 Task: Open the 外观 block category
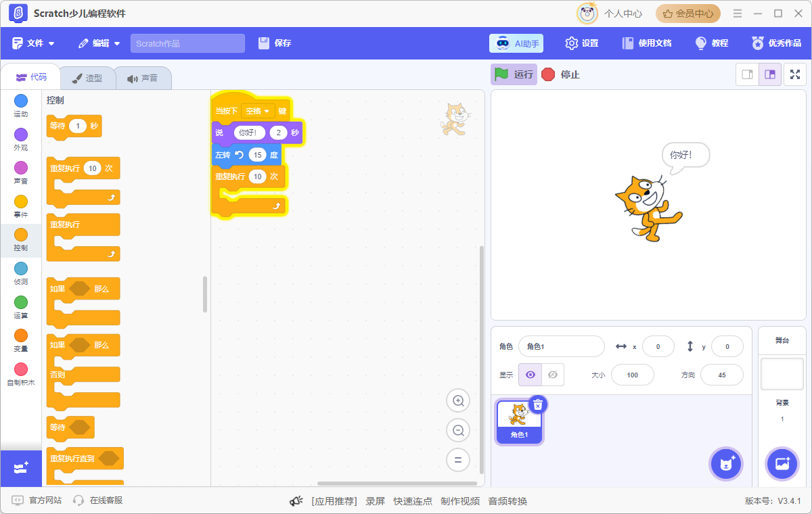21,140
